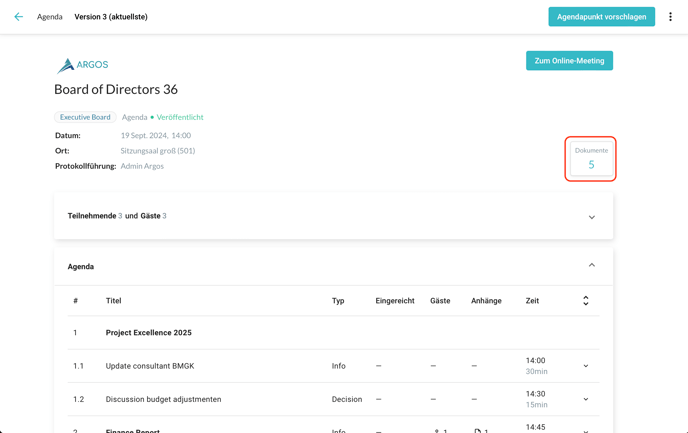The height and width of the screenshot is (433, 688).
Task: Open Project Excellence 2025 agenda item
Action: click(x=149, y=333)
